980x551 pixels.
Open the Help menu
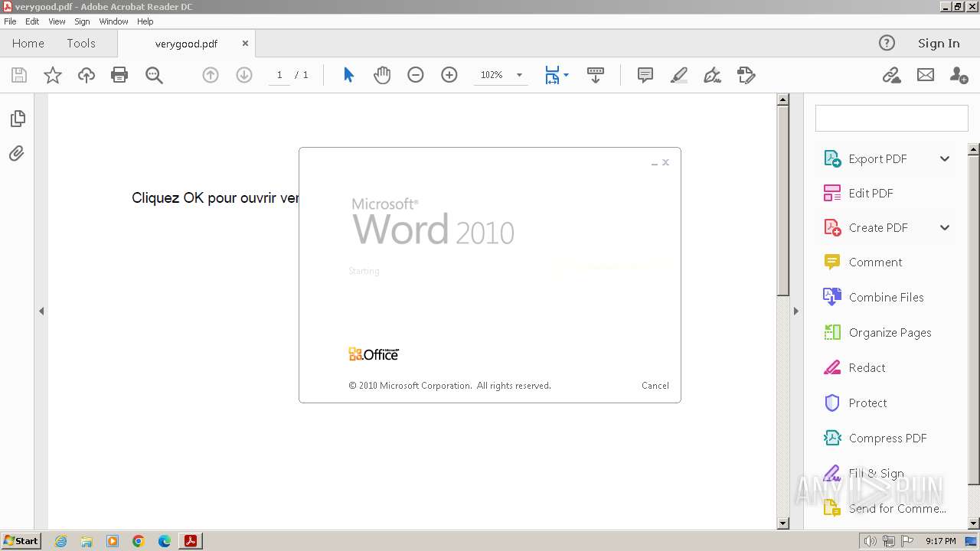coord(145,21)
